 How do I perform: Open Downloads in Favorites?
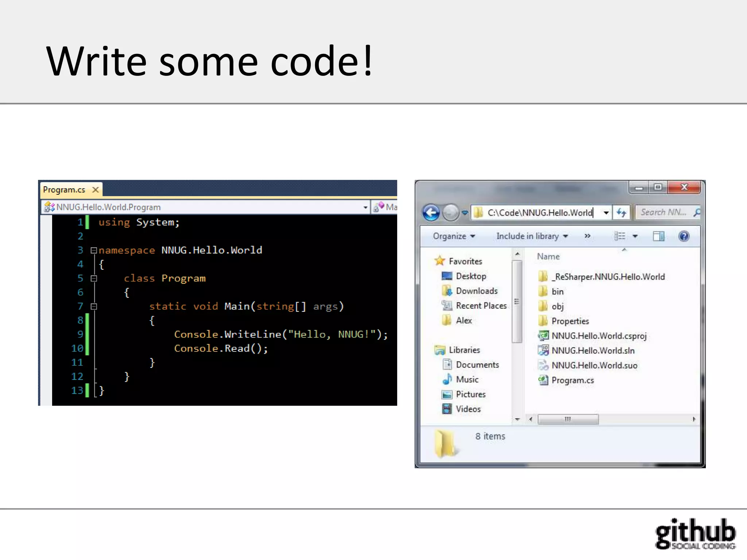477,291
